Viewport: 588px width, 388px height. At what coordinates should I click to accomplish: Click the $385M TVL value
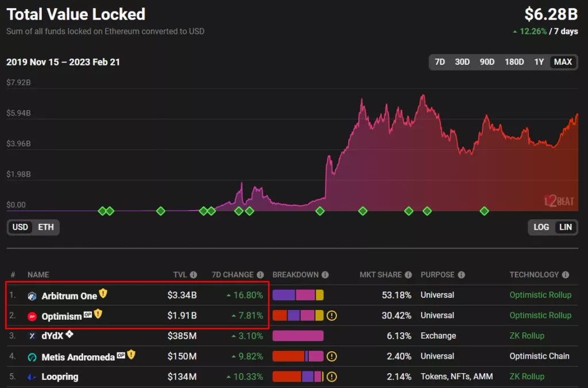click(182, 336)
